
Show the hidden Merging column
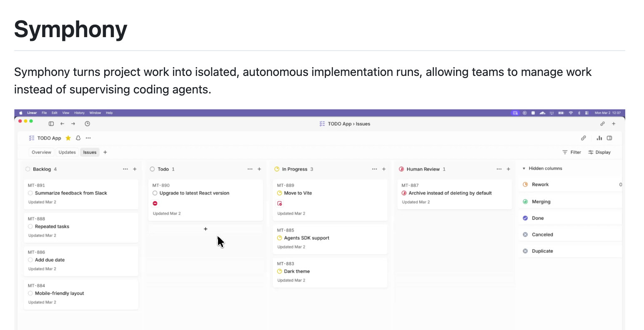point(541,202)
